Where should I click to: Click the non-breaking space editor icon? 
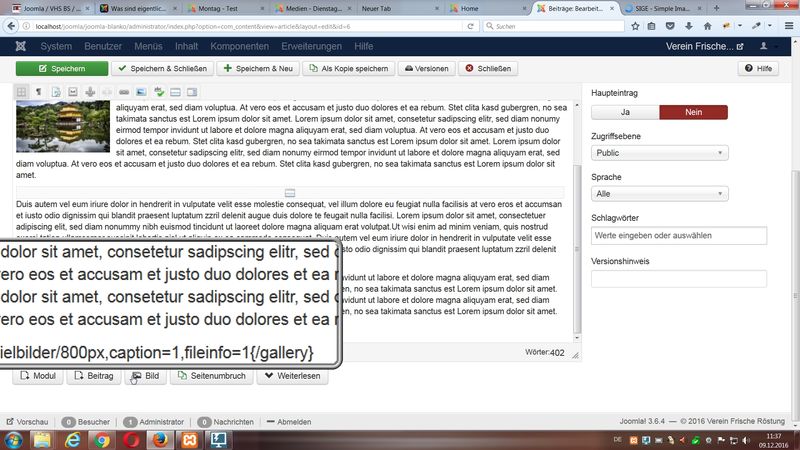click(x=73, y=92)
